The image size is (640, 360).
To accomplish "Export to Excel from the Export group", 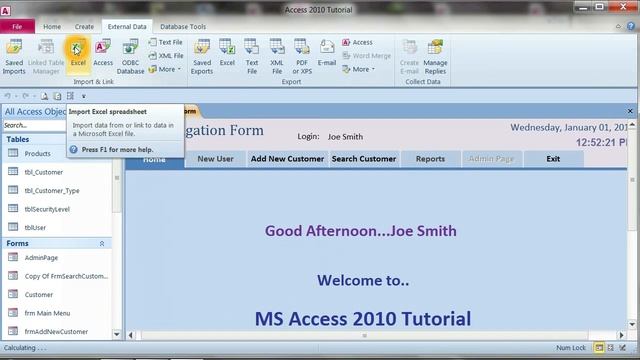I will 227,53.
